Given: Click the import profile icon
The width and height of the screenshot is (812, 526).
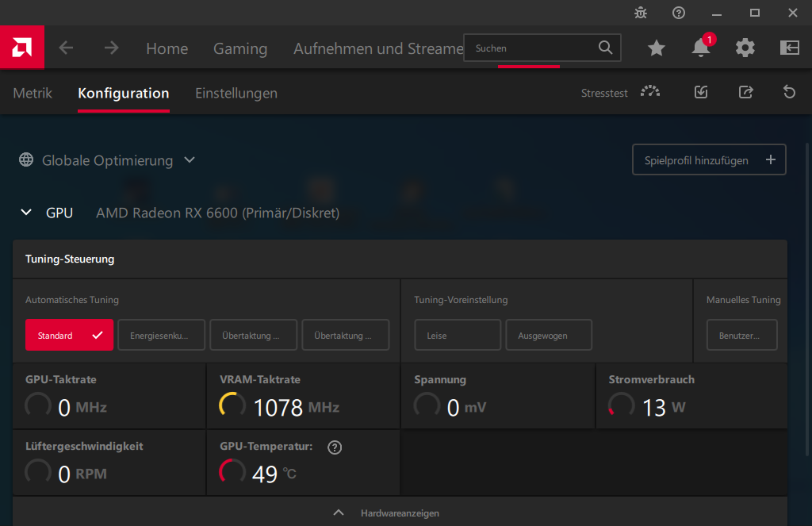Looking at the screenshot, I should [701, 92].
